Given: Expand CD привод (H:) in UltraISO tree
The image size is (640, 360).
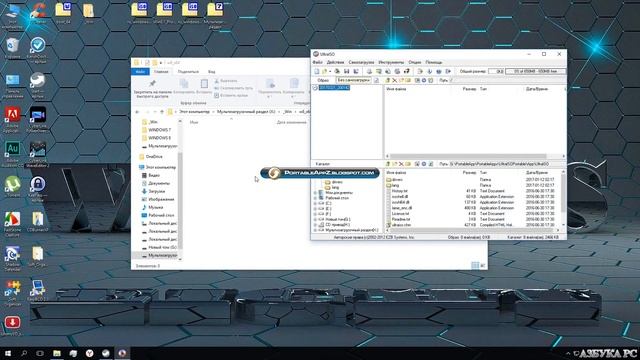Looking at the screenshot, I should (315, 225).
